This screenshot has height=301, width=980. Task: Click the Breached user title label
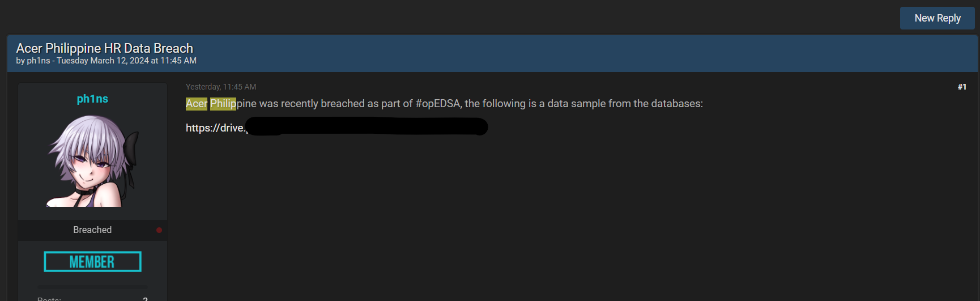(92, 230)
